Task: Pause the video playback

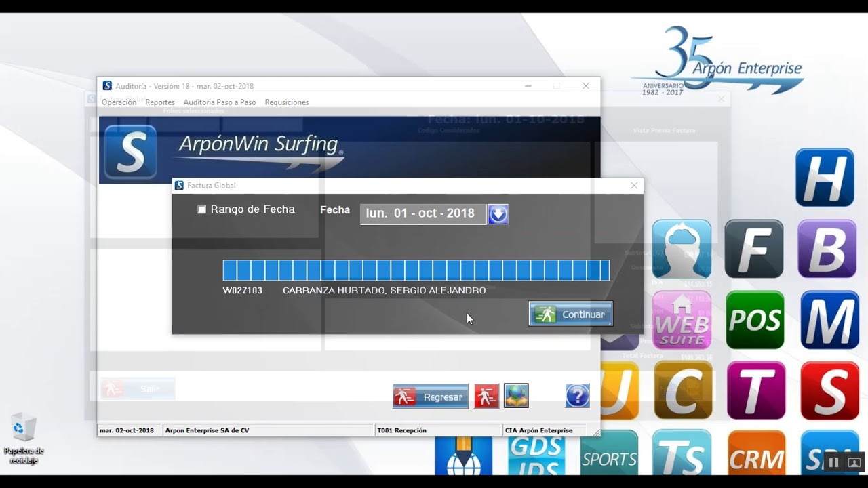Action: [x=833, y=463]
